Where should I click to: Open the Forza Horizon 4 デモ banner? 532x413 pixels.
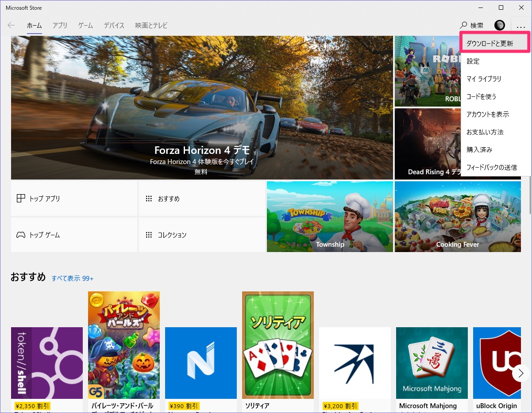202,108
